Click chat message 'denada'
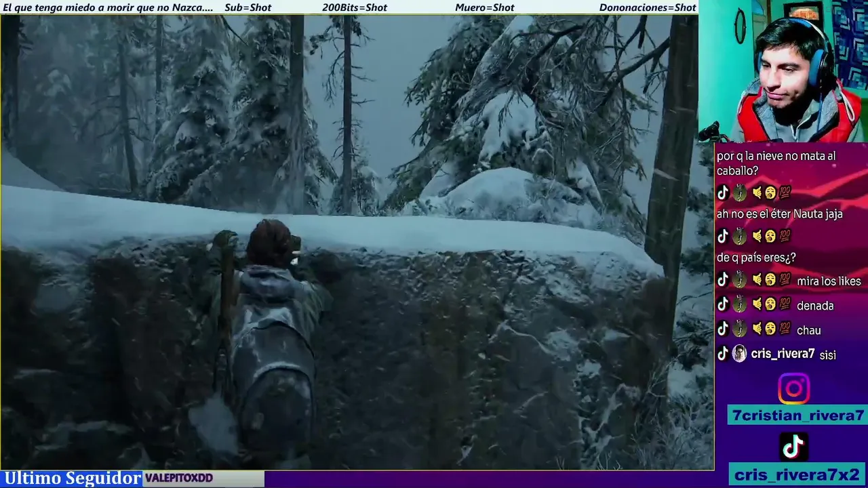 pos(815,306)
